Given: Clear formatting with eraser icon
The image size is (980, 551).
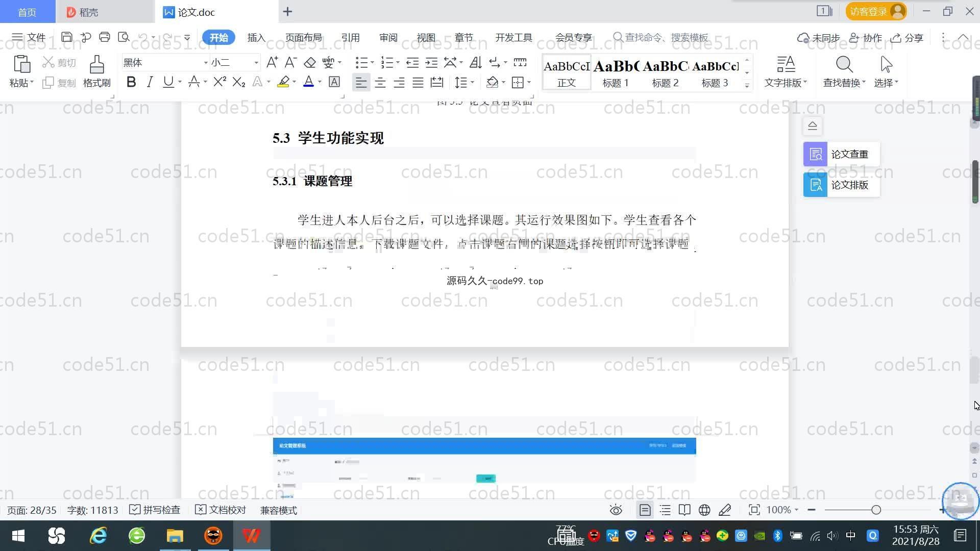Looking at the screenshot, I should pyautogui.click(x=310, y=62).
